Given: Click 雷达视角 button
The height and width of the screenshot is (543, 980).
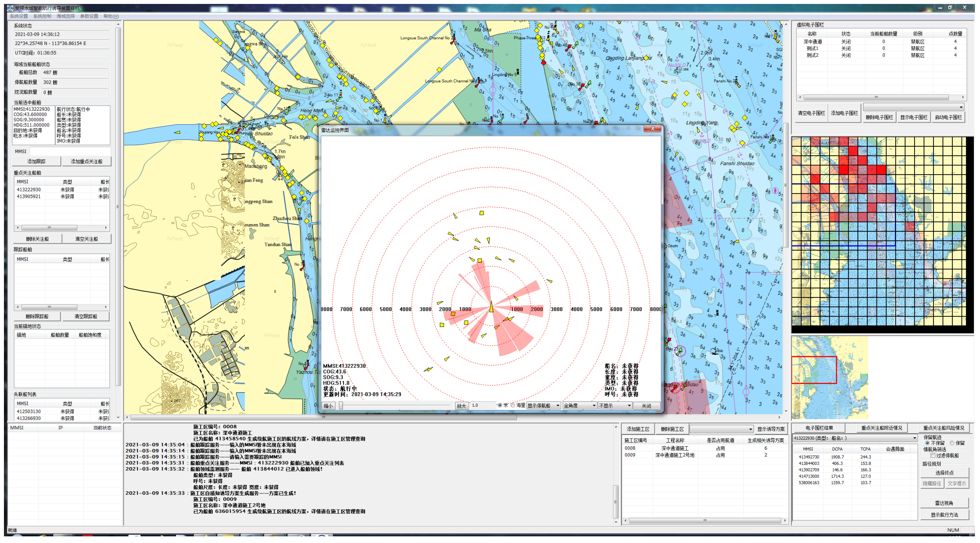Looking at the screenshot, I should [x=944, y=503].
